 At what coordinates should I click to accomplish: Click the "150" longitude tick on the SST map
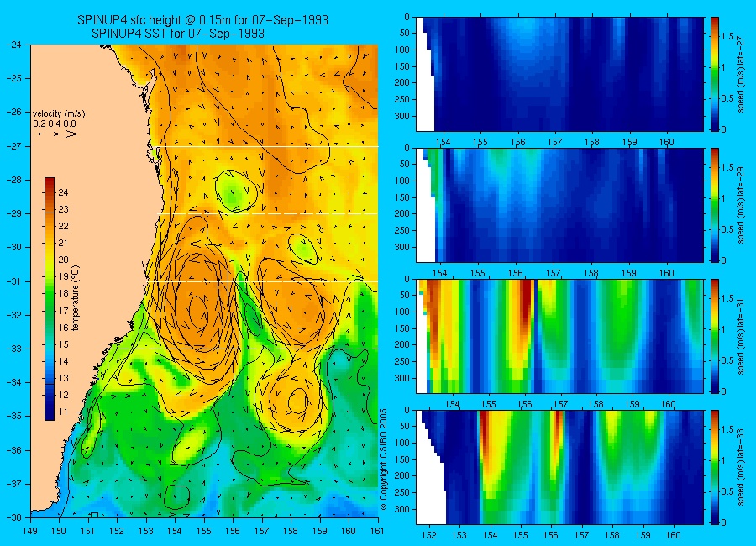click(60, 531)
